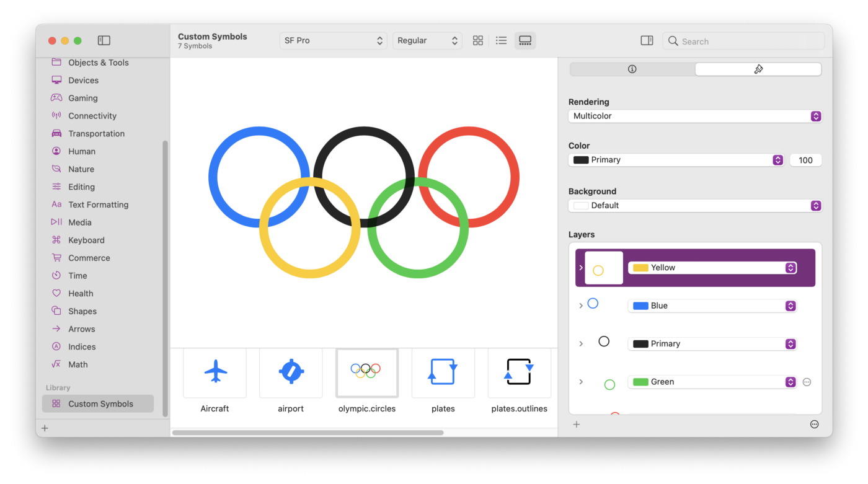Open the info inspector tab
Viewport: 868px width, 484px height.
click(x=632, y=69)
